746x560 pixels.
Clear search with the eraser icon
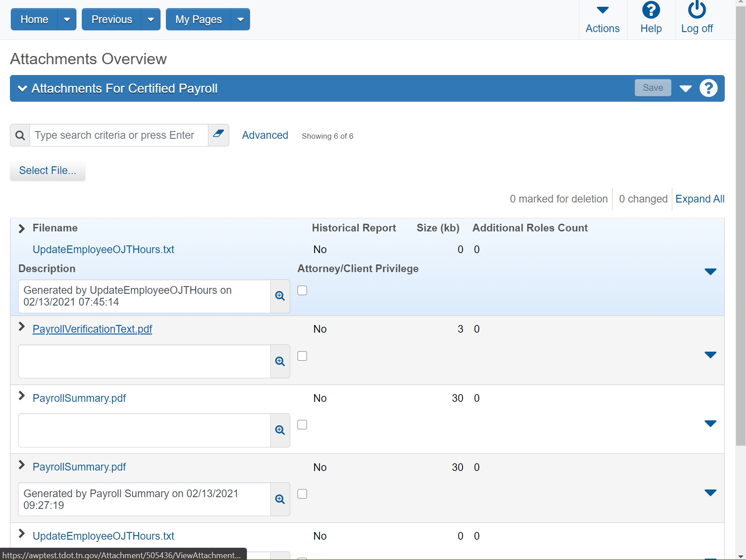218,135
